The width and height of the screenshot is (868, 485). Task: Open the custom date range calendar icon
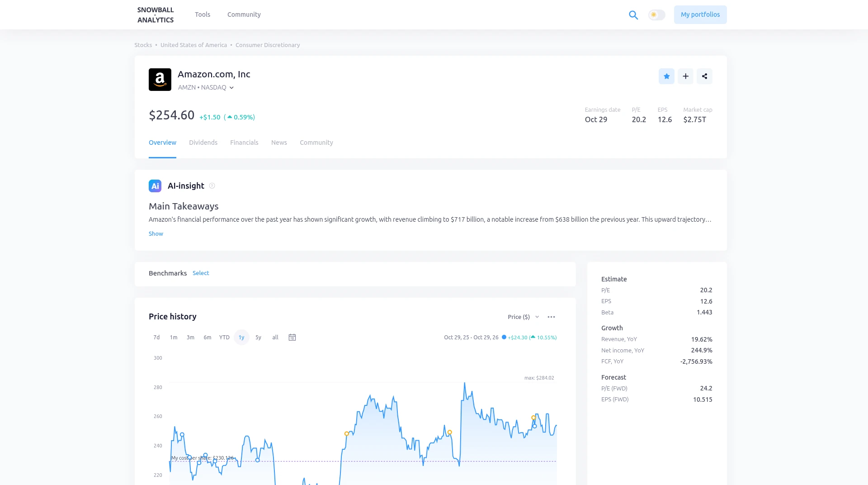point(292,338)
